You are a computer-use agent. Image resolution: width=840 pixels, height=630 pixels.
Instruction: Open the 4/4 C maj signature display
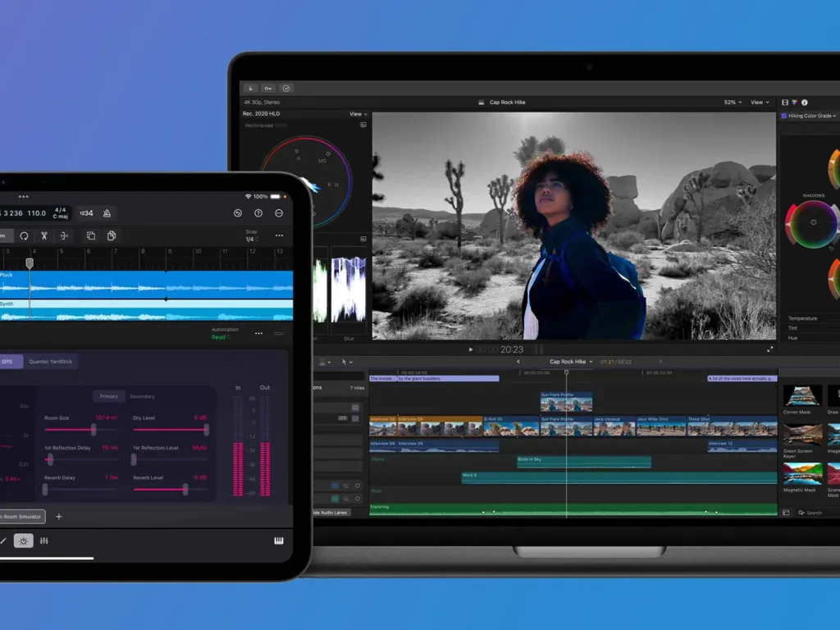60,213
